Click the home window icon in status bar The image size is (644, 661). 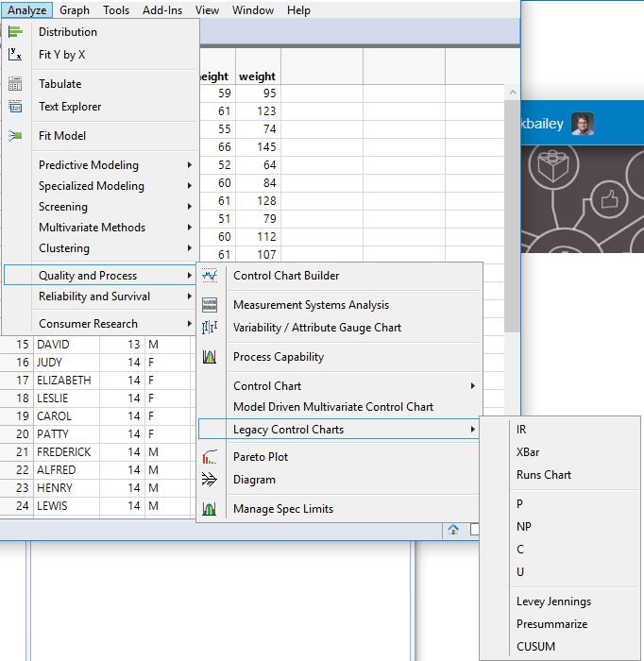453,529
